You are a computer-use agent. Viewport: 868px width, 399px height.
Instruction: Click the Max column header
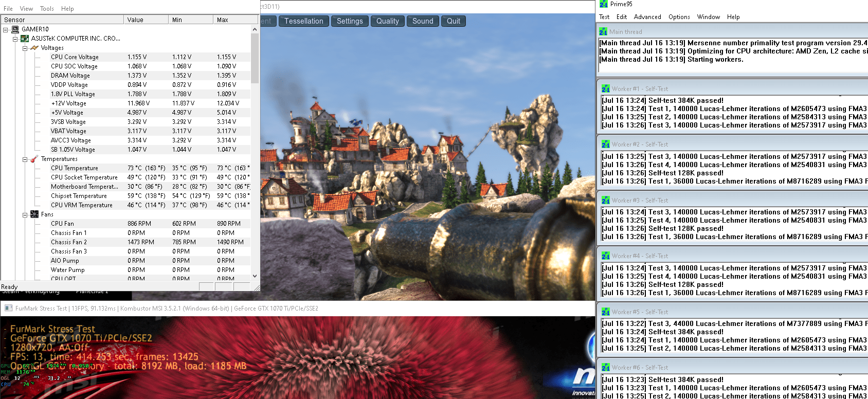click(x=236, y=20)
